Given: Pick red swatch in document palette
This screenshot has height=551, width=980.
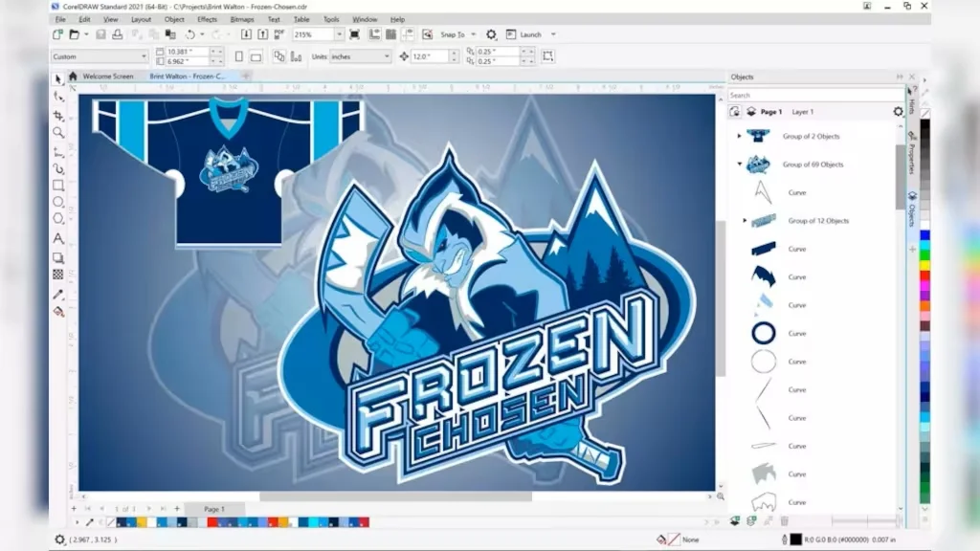Looking at the screenshot, I should [212, 522].
